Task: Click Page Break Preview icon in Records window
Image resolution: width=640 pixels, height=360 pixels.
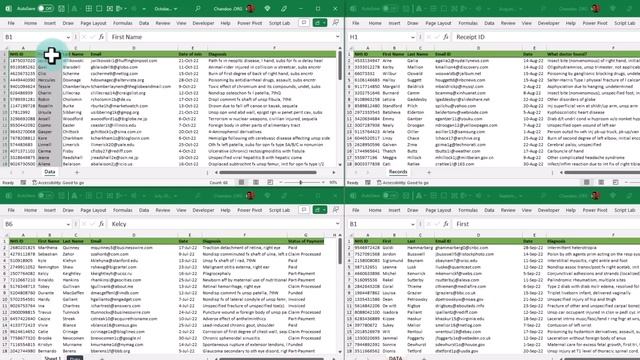Action: 615,182
